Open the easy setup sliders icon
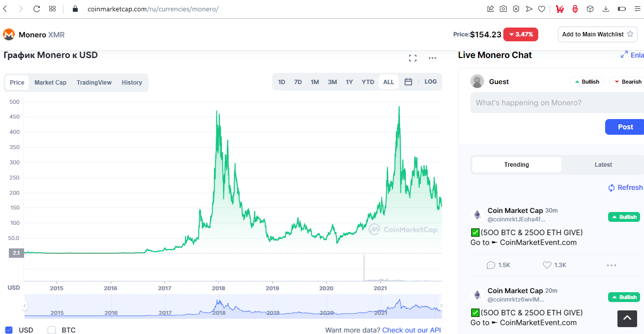The image size is (644, 334). click(x=638, y=9)
